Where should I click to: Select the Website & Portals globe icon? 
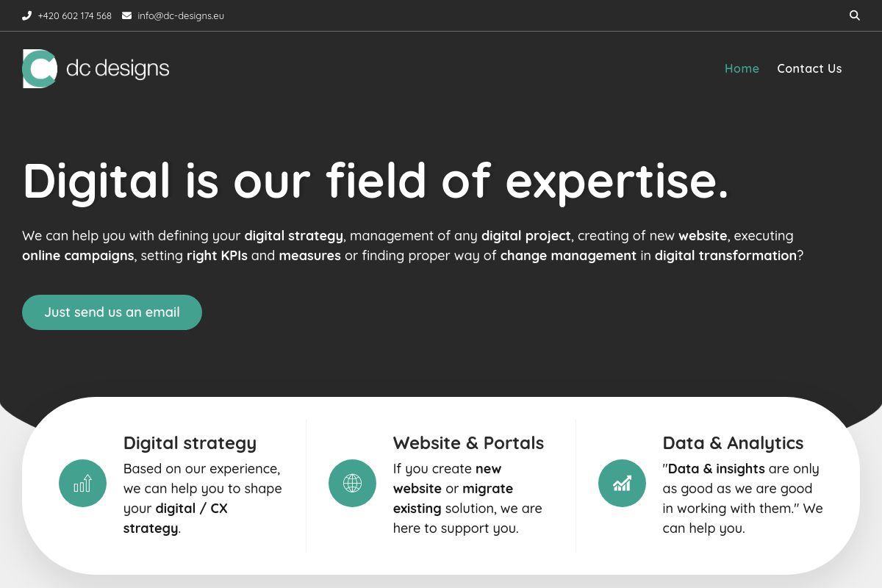click(352, 484)
